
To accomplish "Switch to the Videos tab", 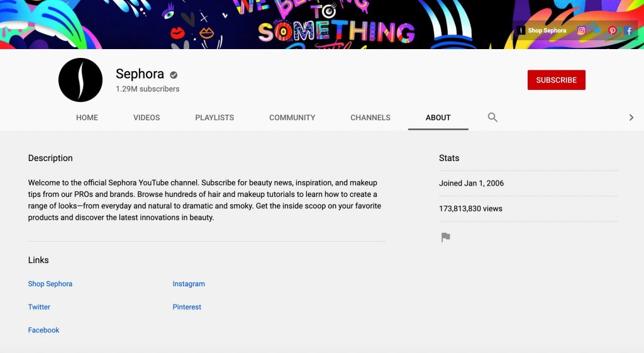I will coord(147,118).
